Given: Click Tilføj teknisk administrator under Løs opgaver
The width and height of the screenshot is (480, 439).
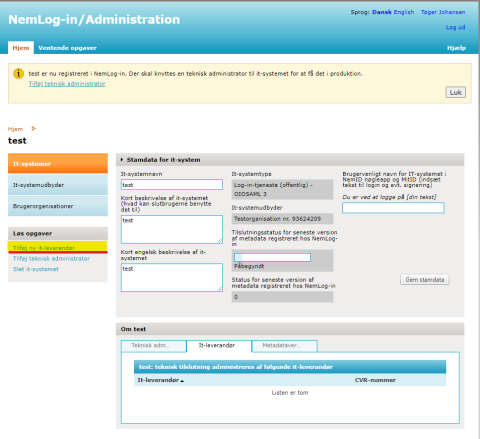Looking at the screenshot, I should (x=51, y=259).
